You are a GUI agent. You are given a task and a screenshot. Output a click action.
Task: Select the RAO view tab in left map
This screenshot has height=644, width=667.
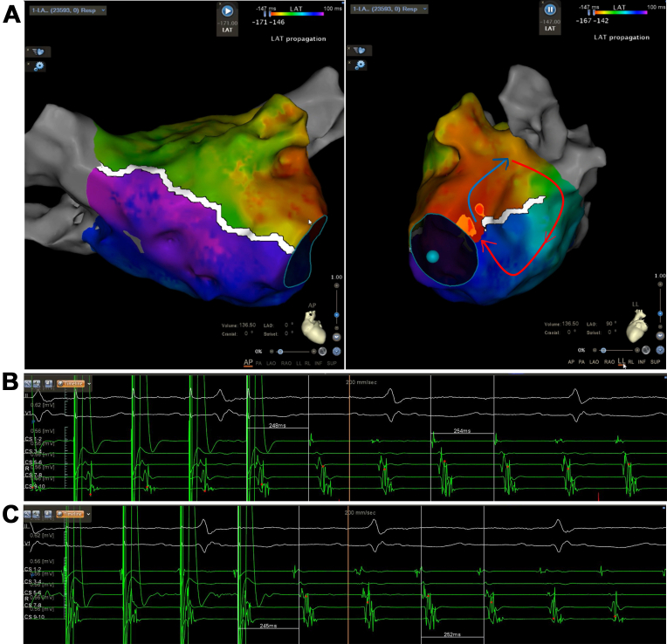pos(286,363)
